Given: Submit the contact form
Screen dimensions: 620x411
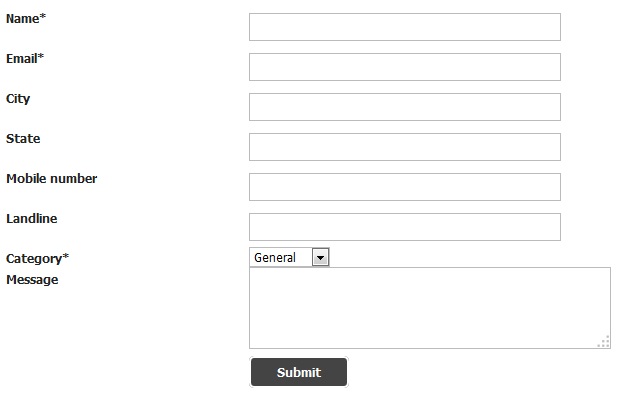Looking at the screenshot, I should 299,372.
